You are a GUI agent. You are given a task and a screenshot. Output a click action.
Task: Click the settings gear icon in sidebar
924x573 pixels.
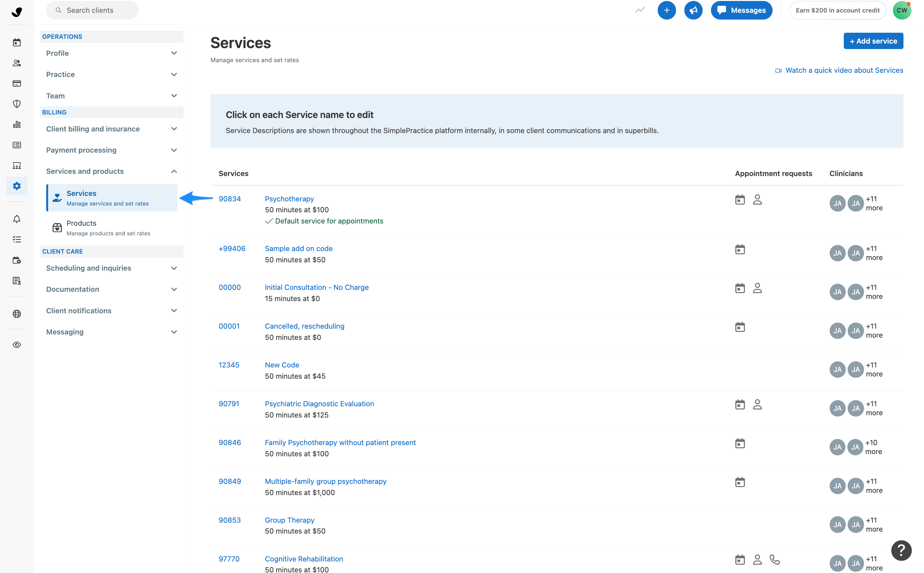[x=17, y=186]
